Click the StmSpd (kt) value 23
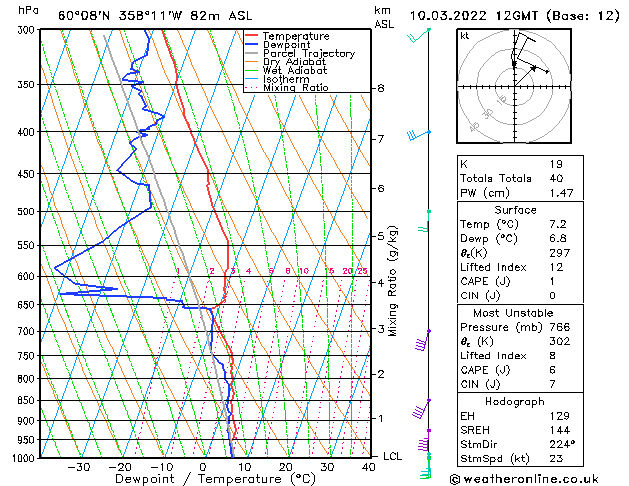The image size is (629, 486). pyautogui.click(x=556, y=459)
